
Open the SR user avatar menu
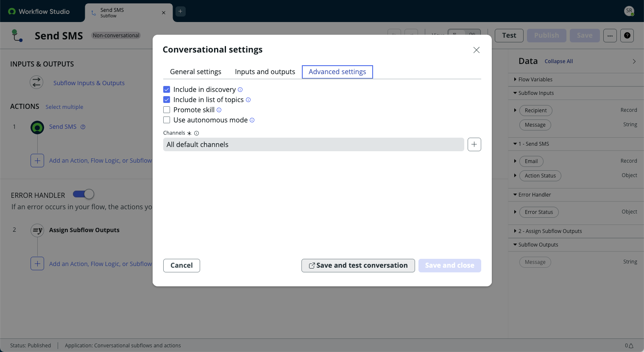click(x=629, y=11)
